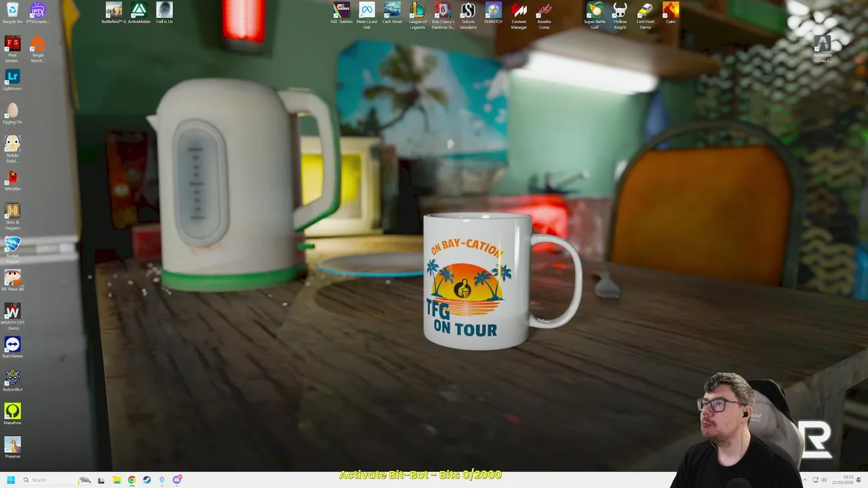The width and height of the screenshot is (868, 488).
Task: Select the Final Sentence desktop shortcut
Action: pyautogui.click(x=12, y=49)
